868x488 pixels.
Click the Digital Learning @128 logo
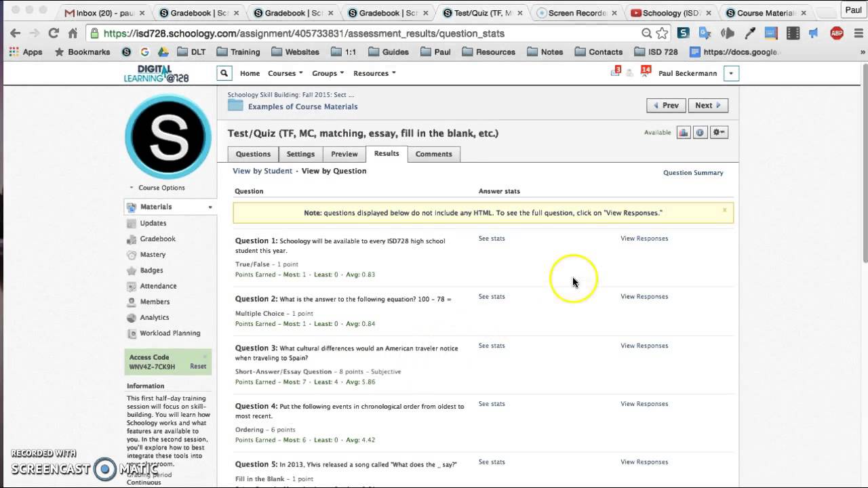tap(156, 73)
